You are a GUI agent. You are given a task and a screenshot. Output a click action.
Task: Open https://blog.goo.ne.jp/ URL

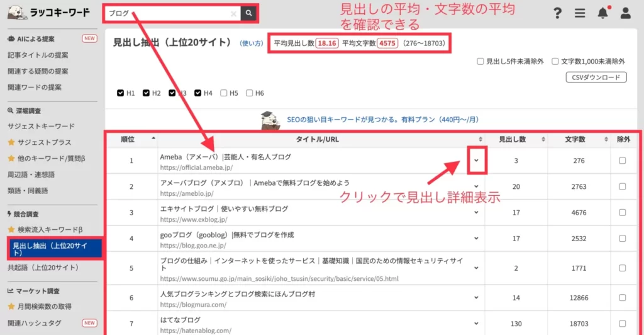pos(193,245)
